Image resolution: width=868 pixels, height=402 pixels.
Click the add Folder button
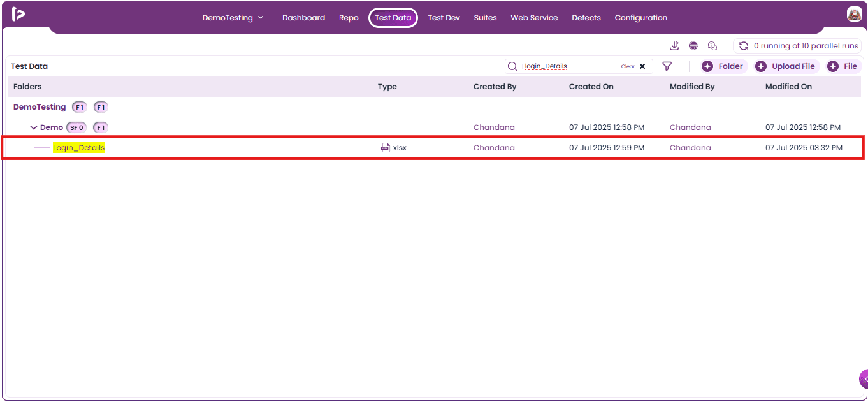[x=723, y=66]
